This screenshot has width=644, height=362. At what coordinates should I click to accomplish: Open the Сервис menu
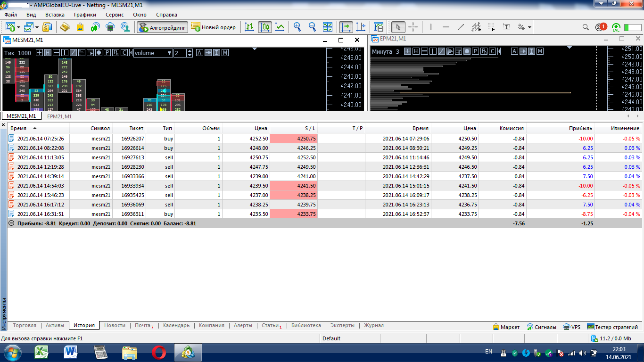coord(115,15)
